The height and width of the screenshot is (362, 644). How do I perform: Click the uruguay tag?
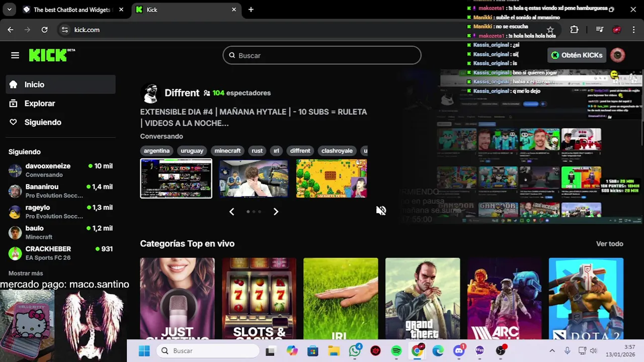[x=192, y=151]
